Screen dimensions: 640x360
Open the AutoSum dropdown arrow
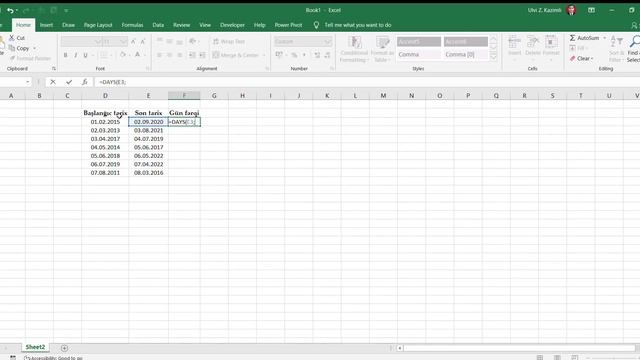[604, 38]
